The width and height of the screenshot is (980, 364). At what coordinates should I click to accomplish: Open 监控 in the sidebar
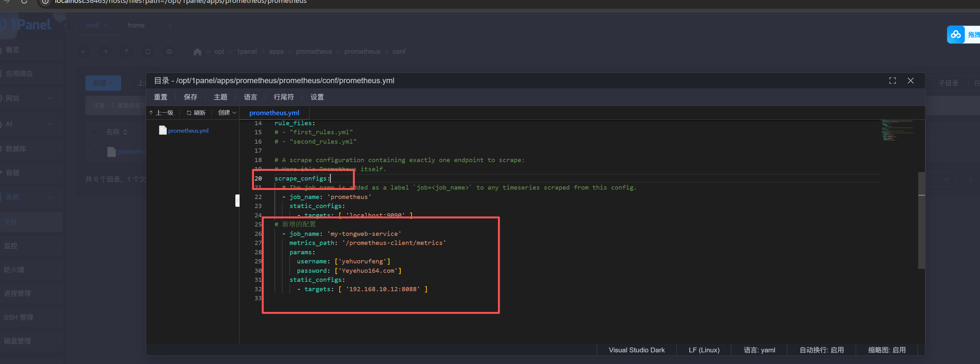[11, 246]
